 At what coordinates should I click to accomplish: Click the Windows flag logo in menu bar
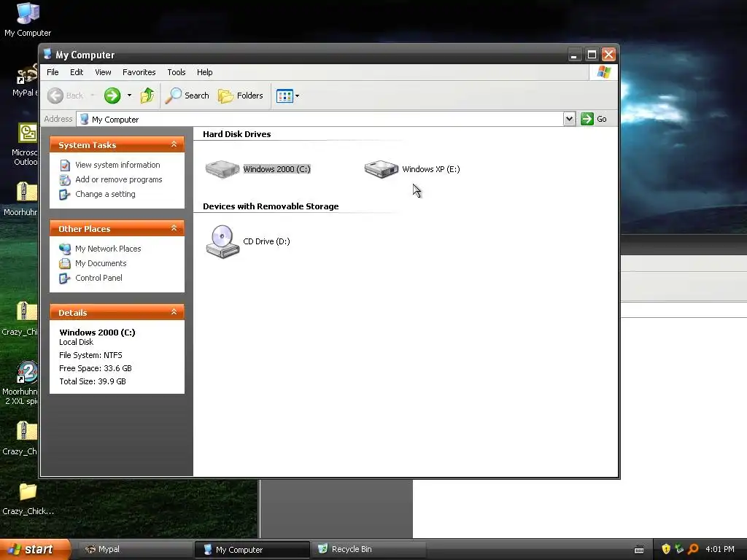pos(603,72)
